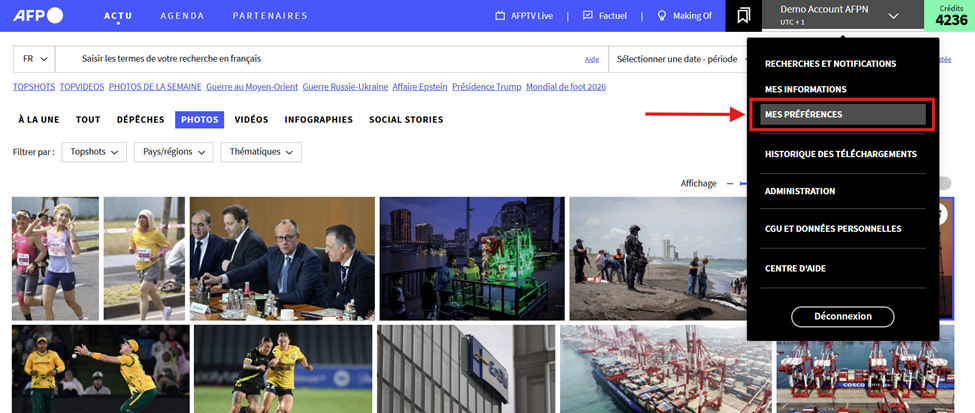Switch to the Dépêches tab
975x413 pixels.
tap(140, 120)
